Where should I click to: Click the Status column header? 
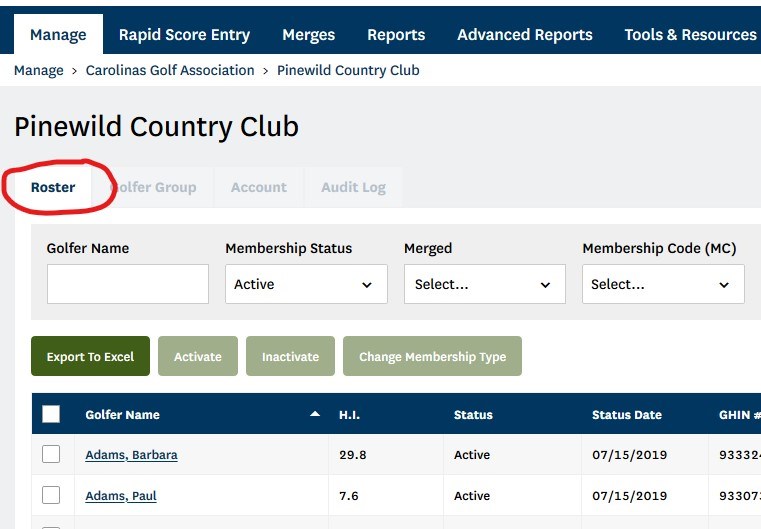[x=473, y=415]
